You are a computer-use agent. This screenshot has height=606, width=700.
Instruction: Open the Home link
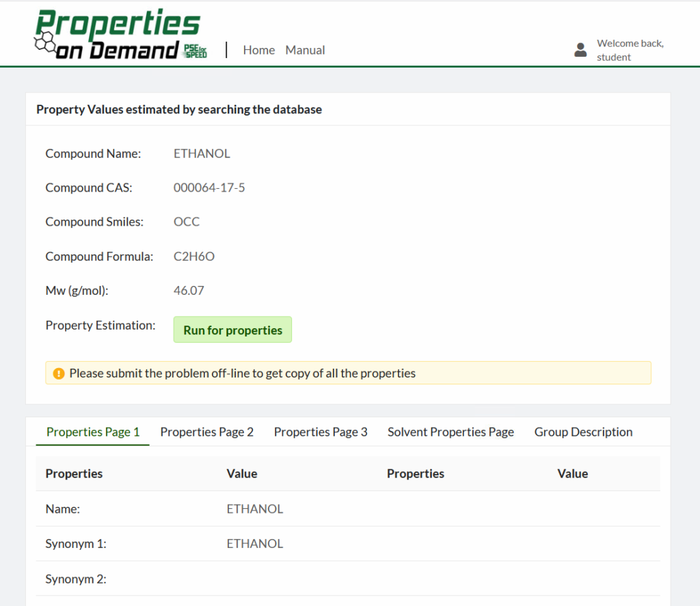point(259,50)
